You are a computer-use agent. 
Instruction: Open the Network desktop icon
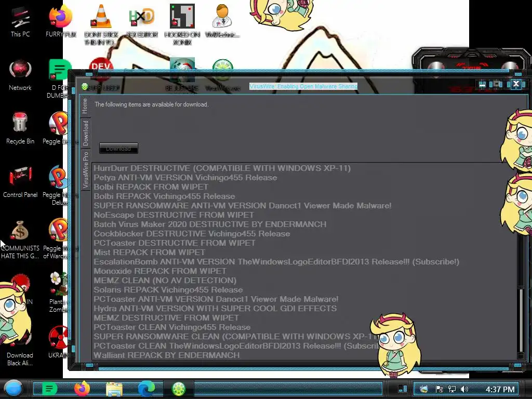[x=20, y=75]
